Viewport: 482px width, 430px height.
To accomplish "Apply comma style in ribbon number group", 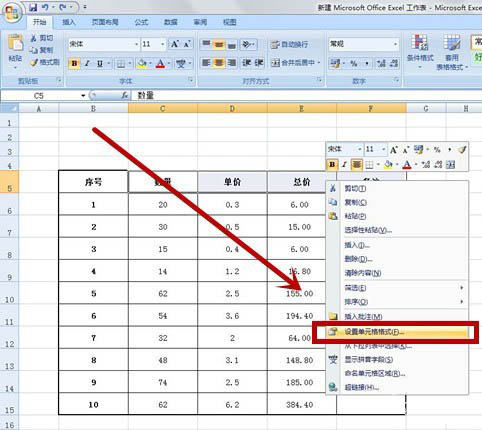I will (x=367, y=63).
